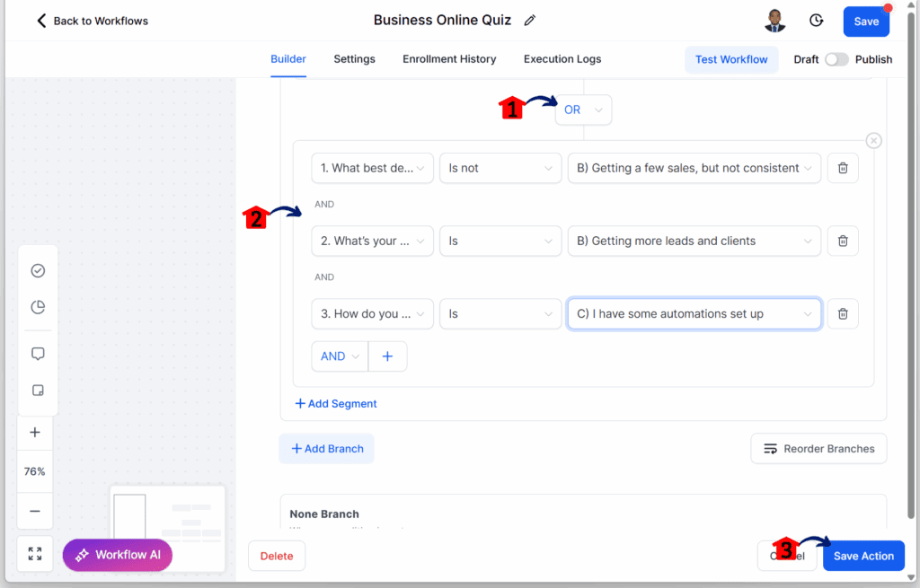
Task: Remove the segment using the circled X icon
Action: tap(873, 141)
